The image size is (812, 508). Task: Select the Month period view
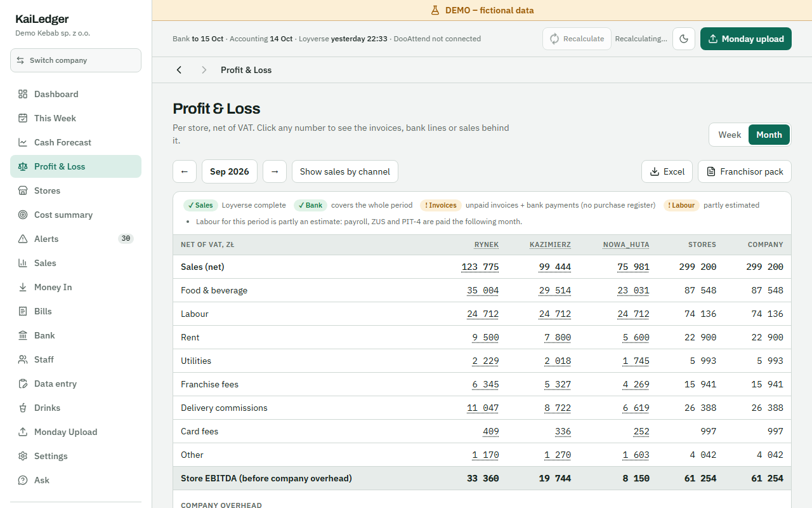(769, 135)
